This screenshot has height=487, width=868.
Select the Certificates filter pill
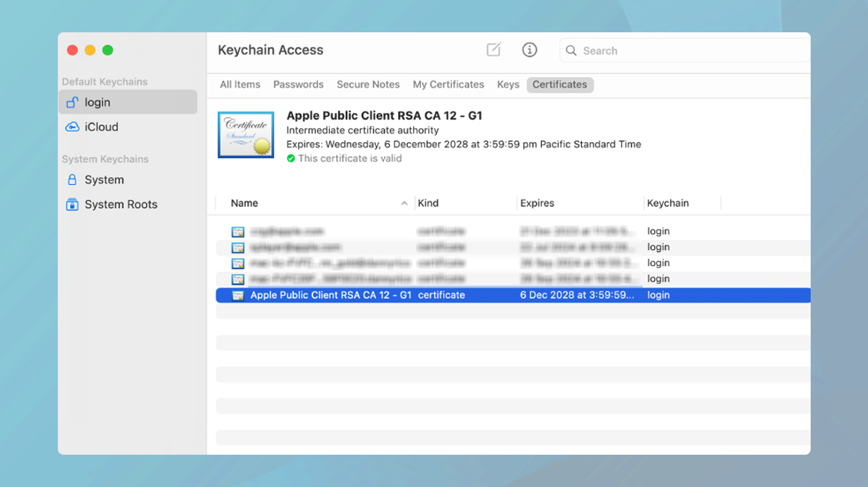point(560,85)
